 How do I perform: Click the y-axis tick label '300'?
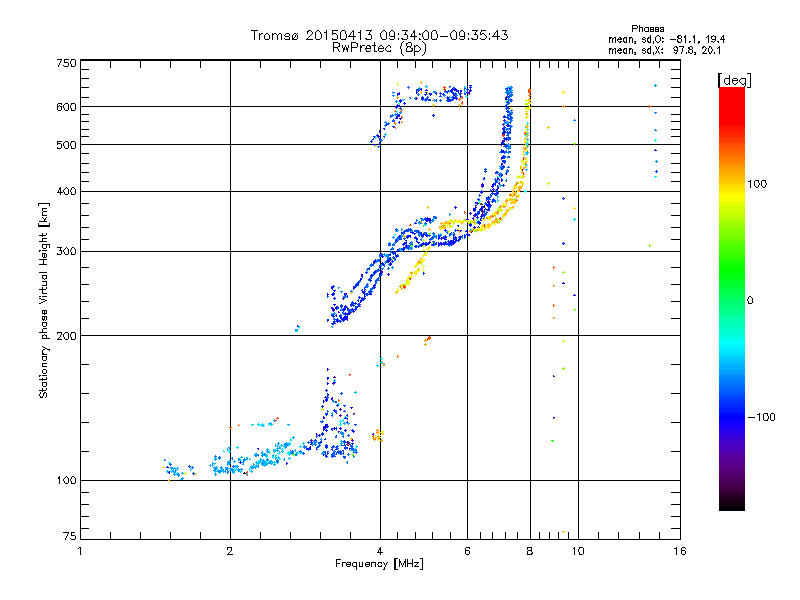click(x=66, y=252)
